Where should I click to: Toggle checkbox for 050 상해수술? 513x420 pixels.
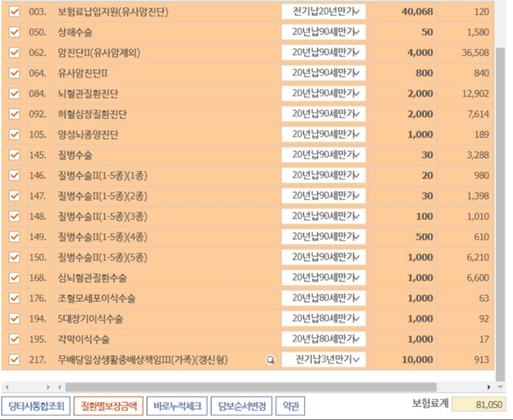pyautogui.click(x=14, y=32)
